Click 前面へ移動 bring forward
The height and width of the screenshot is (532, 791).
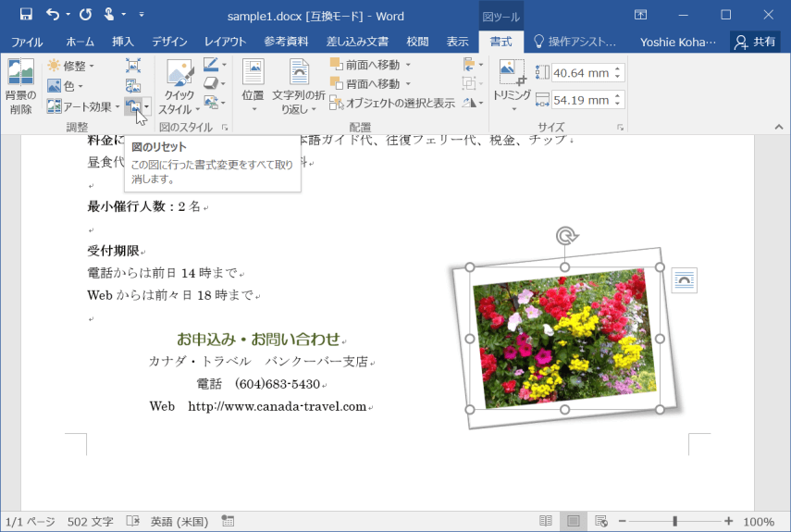coord(365,65)
